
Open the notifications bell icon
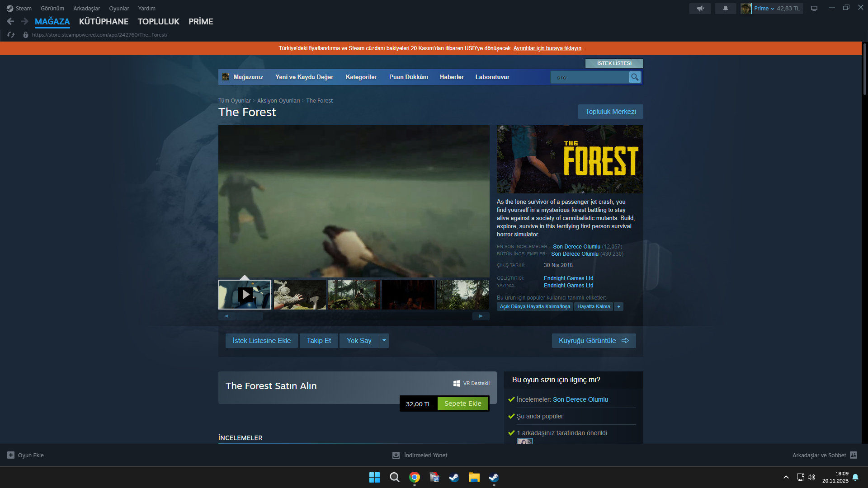(x=725, y=9)
